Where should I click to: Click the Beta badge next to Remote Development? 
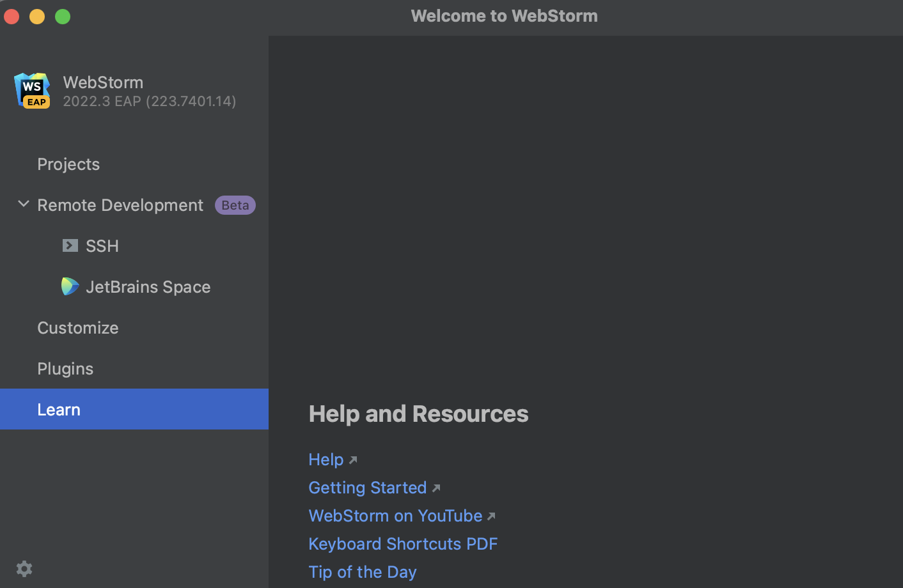pos(235,205)
